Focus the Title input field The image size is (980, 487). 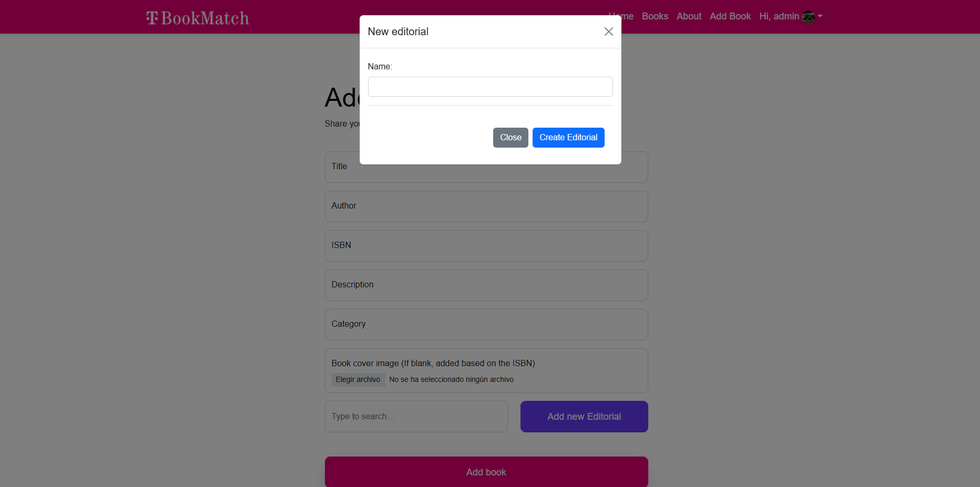tap(486, 167)
